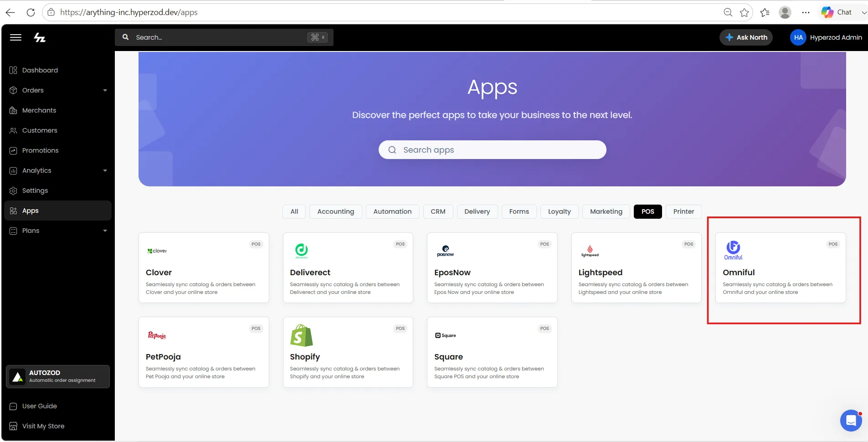Click the top Search bar field
868x442 pixels.
click(x=224, y=37)
